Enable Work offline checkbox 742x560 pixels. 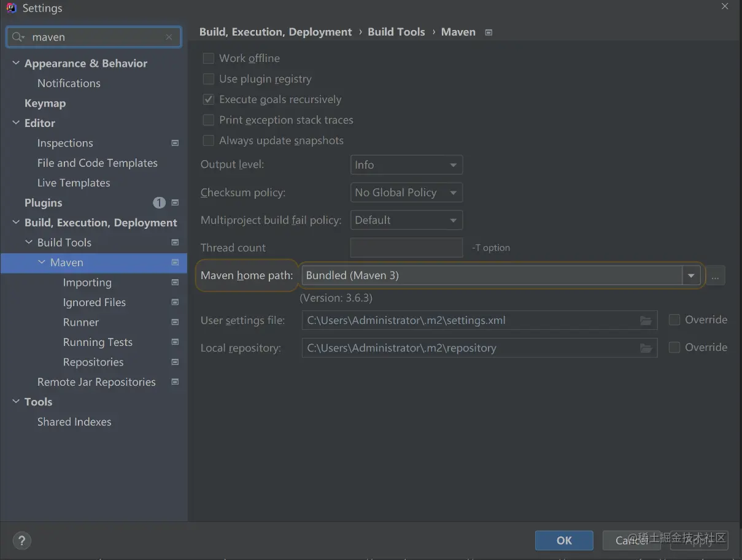click(209, 58)
